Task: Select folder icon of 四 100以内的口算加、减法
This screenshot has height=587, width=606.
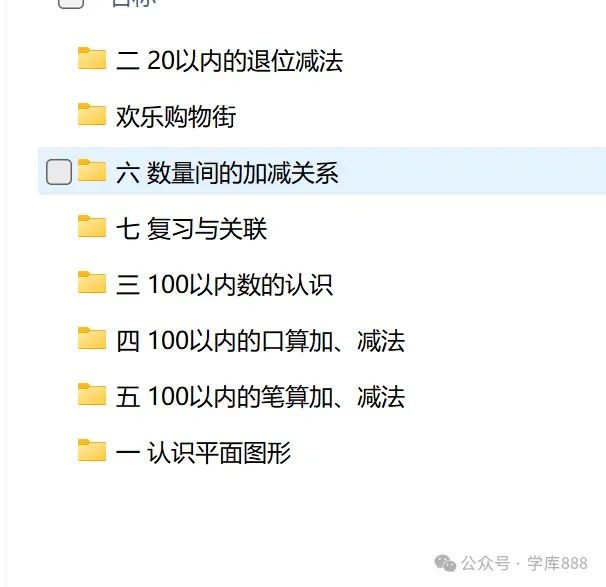Action: pyautogui.click(x=92, y=339)
